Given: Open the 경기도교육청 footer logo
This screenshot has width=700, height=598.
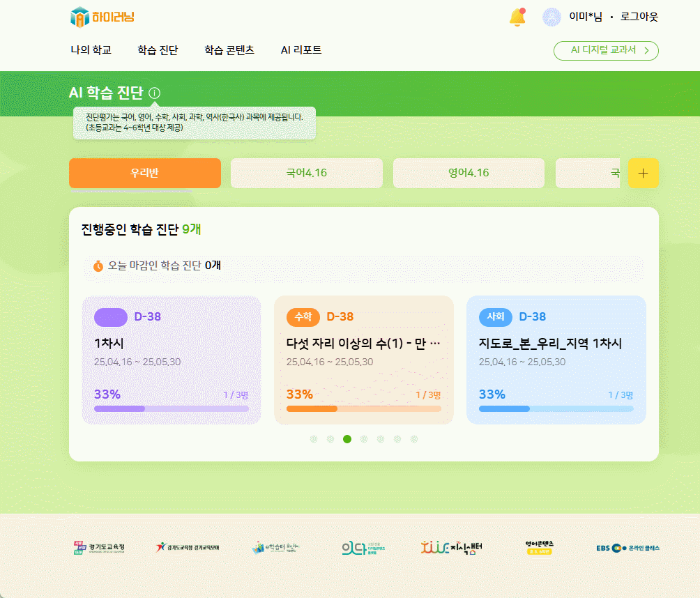Looking at the screenshot, I should click(x=99, y=548).
